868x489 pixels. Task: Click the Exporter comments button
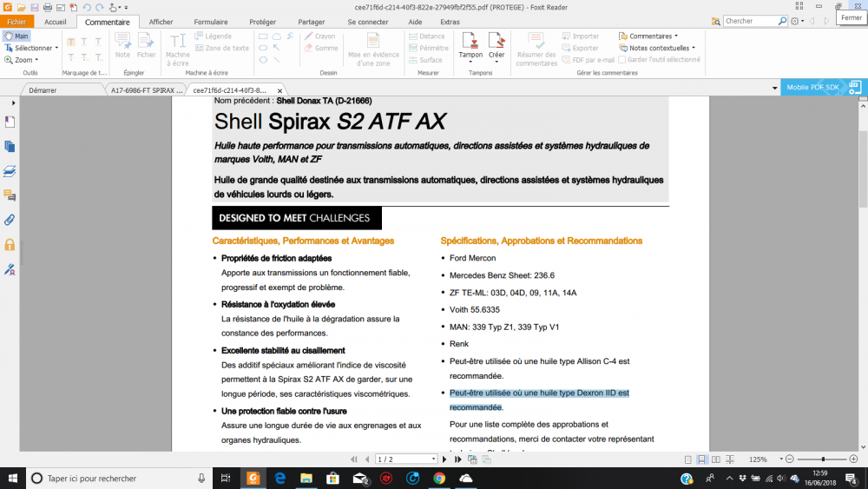581,48
